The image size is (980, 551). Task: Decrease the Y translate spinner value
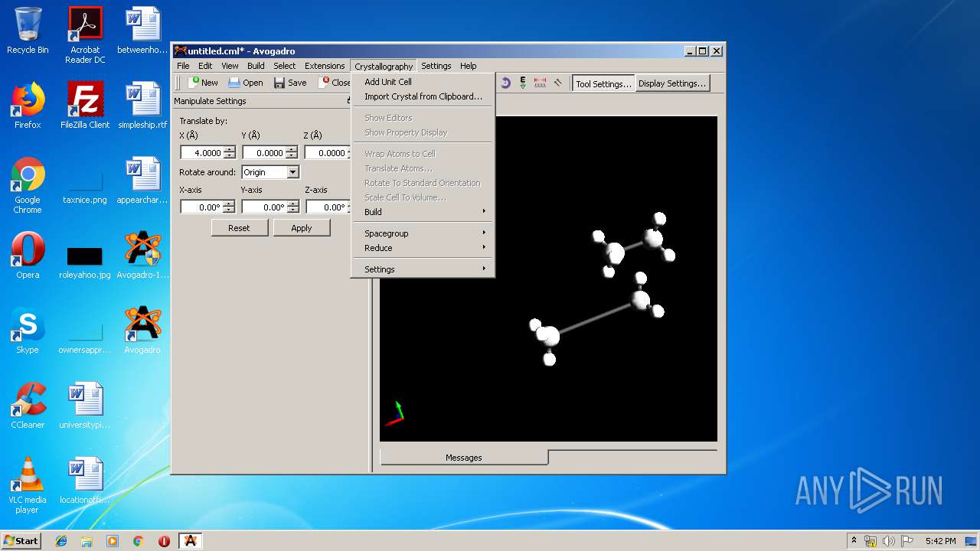click(292, 156)
